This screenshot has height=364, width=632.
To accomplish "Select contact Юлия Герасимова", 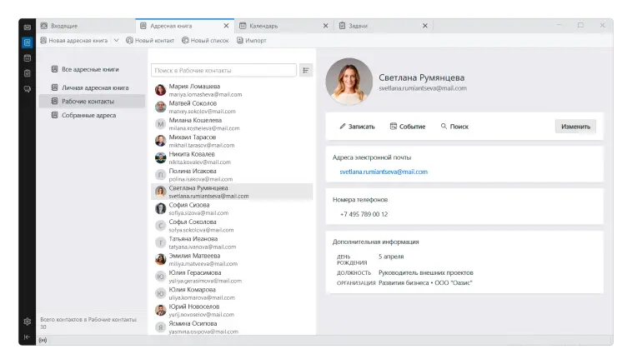I will pyautogui.click(x=232, y=277).
